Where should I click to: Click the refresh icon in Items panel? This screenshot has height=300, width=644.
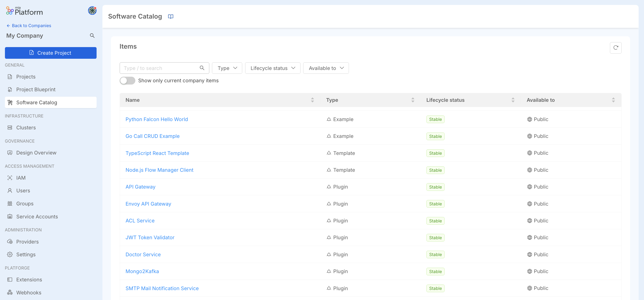click(x=615, y=47)
